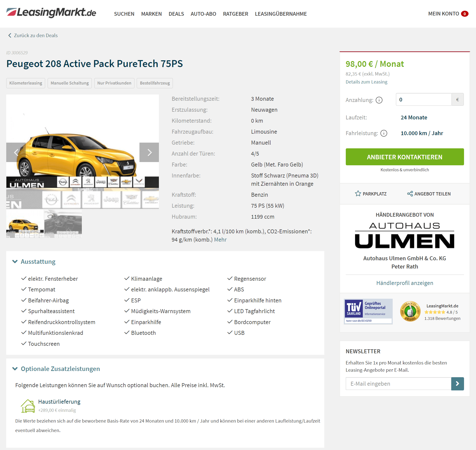Select the Haustürlieferung option text
This screenshot has width=476, height=450.
pyautogui.click(x=59, y=402)
